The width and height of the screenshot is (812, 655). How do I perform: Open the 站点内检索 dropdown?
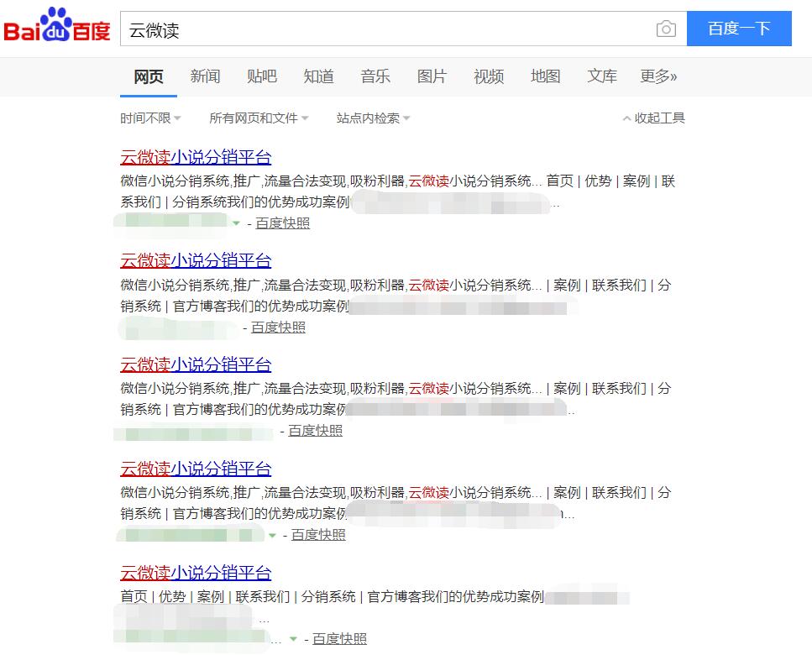pyautogui.click(x=374, y=118)
